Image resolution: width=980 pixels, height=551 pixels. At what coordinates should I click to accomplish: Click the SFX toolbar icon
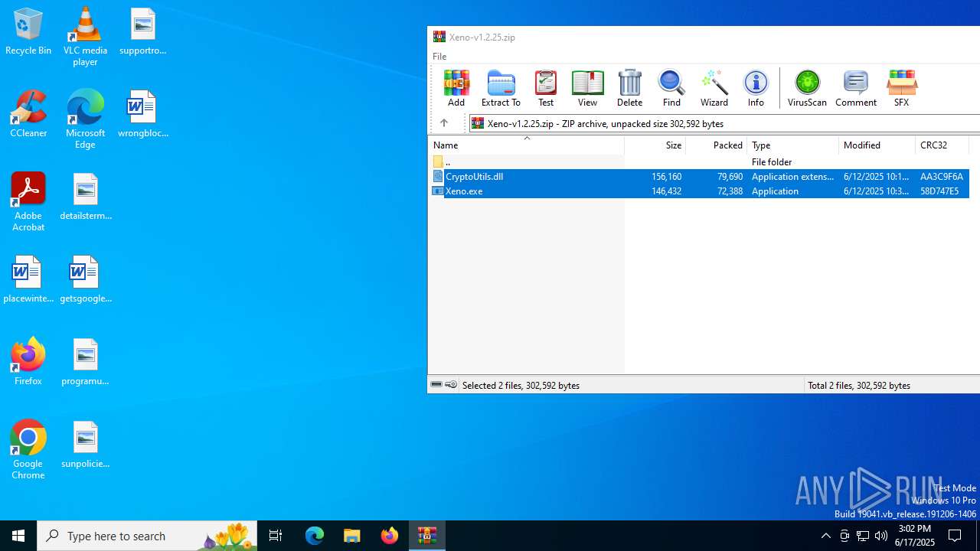pos(901,88)
